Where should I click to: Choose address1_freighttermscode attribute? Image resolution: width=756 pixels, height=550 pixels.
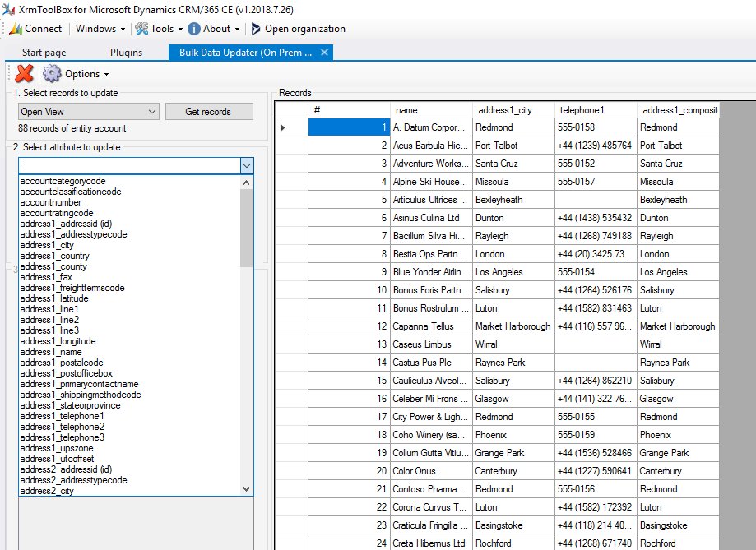(x=72, y=288)
